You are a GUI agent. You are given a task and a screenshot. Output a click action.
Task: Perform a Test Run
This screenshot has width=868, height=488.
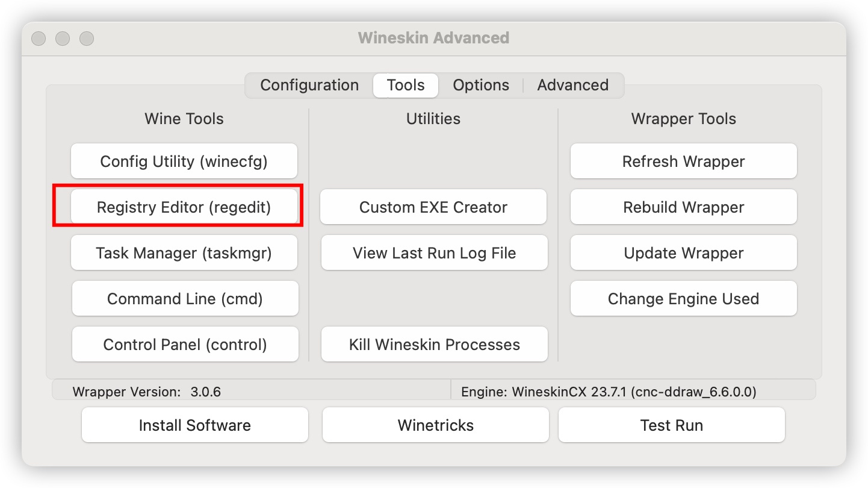[672, 425]
